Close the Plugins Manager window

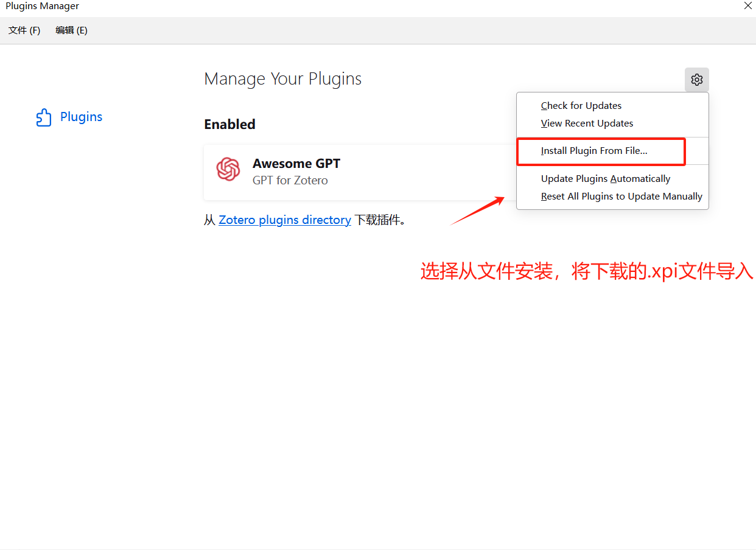[x=748, y=6]
